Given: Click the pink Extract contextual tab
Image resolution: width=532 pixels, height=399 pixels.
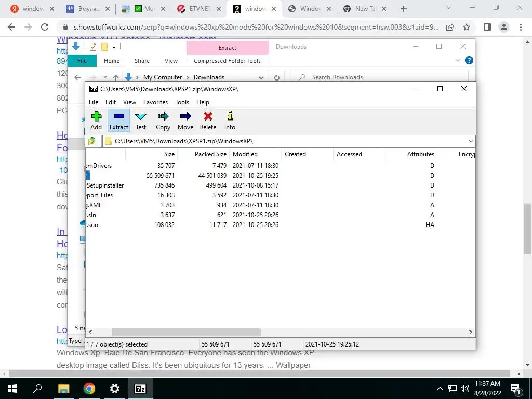Looking at the screenshot, I should tap(228, 48).
